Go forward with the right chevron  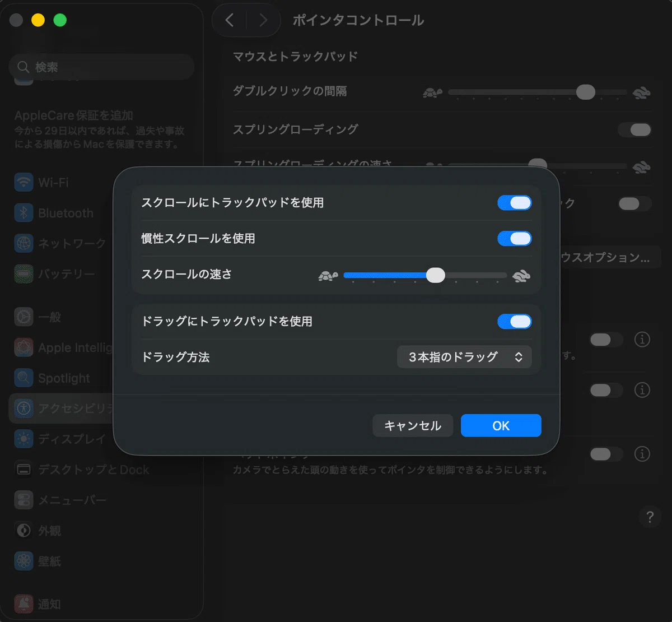point(263,20)
